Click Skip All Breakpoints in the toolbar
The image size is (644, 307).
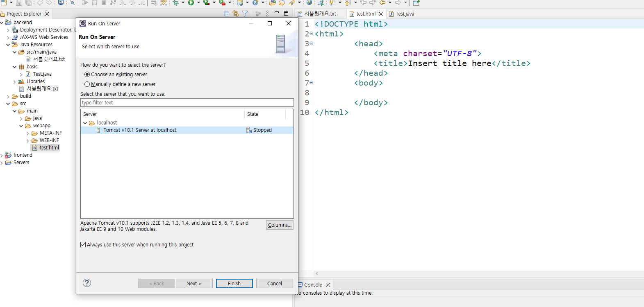click(72, 2)
